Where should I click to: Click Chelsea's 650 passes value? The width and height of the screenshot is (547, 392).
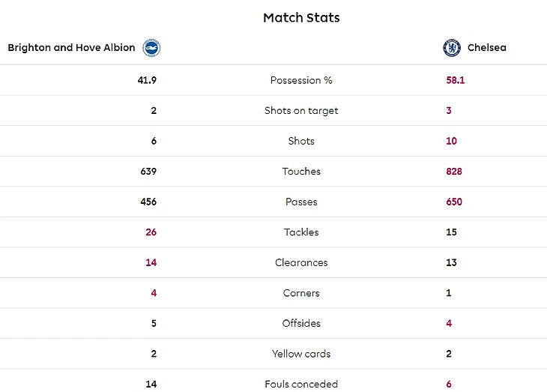(454, 202)
